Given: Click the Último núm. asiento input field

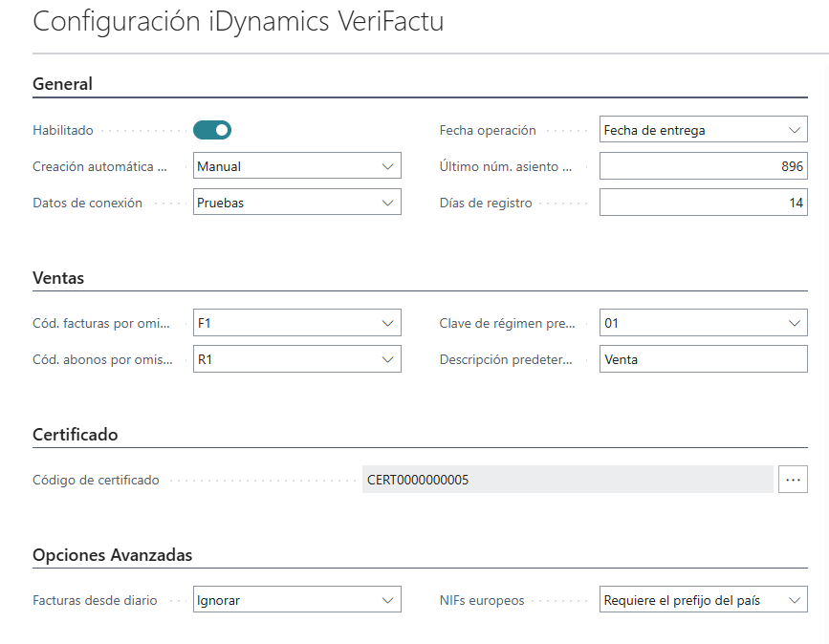Looking at the screenshot, I should [x=703, y=166].
